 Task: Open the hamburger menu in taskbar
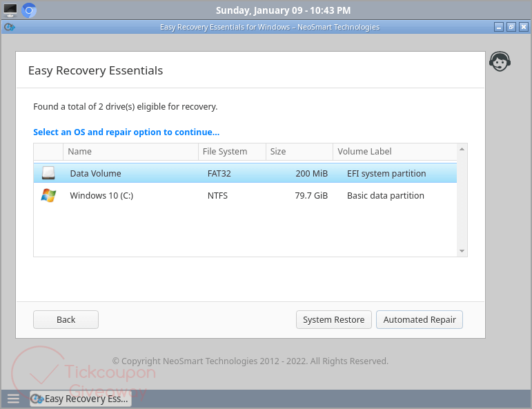(13, 399)
